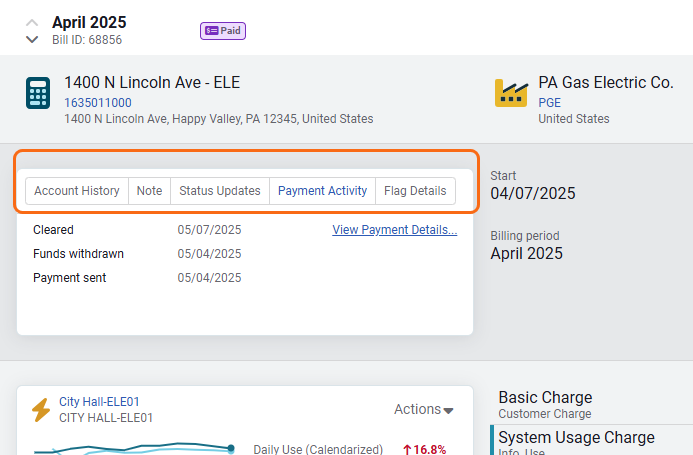This screenshot has width=693, height=455.
Task: Click the yellow factory vendor icon
Action: [511, 93]
